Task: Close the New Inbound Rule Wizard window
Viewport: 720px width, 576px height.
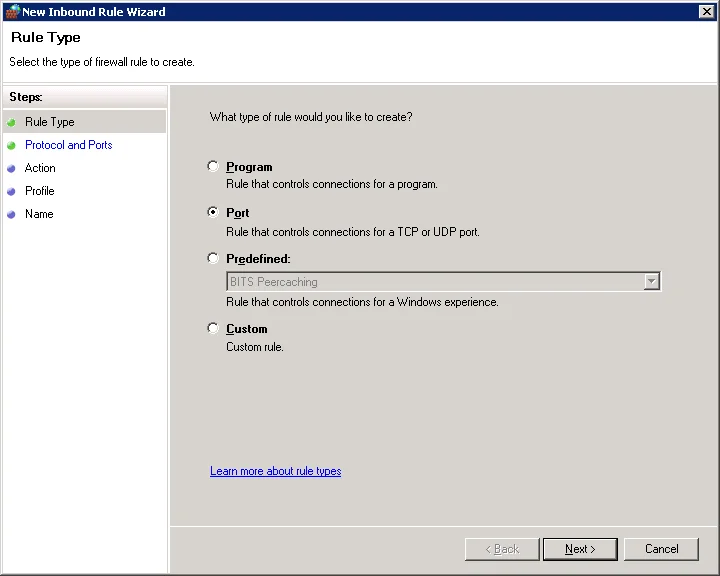Action: [x=706, y=12]
